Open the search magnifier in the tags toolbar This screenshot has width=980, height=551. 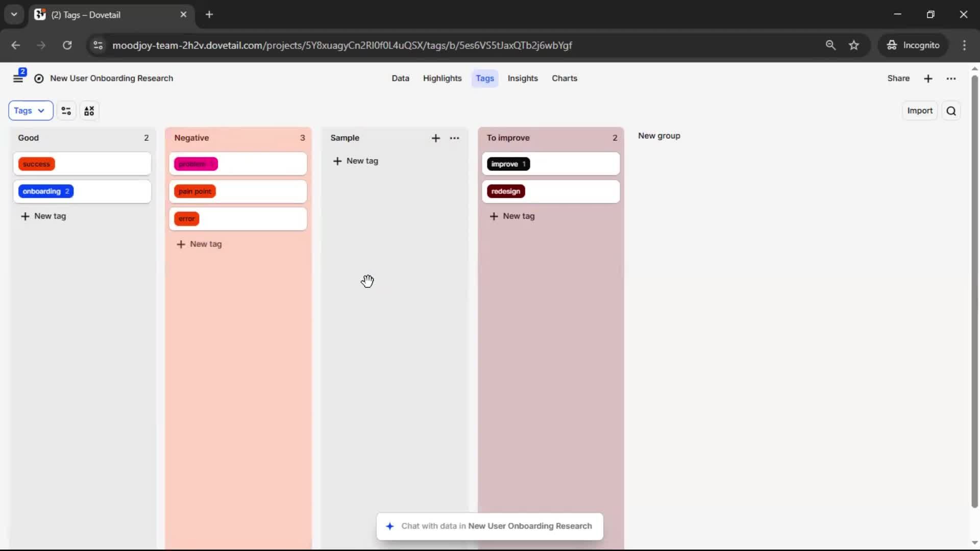(951, 111)
